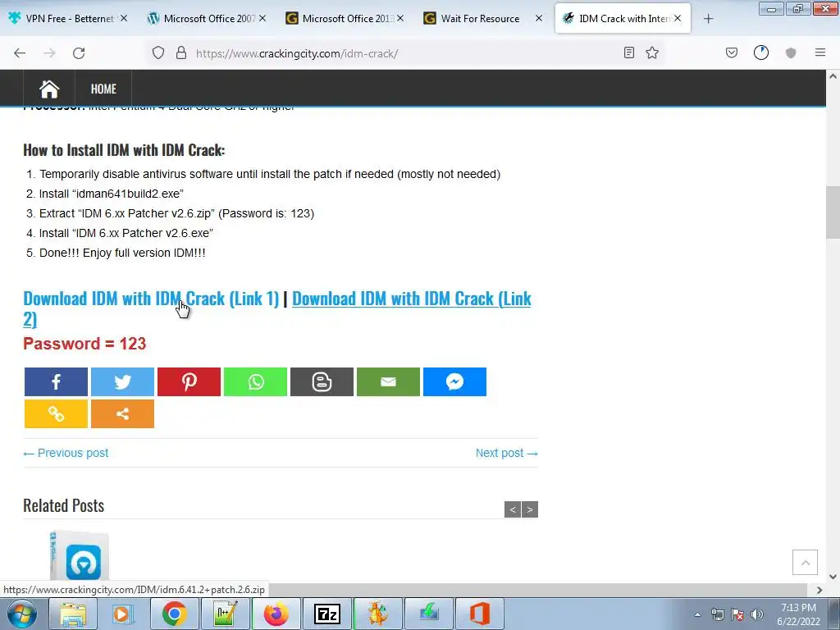Switch to Microsoft Office 2007 tab
Viewport: 840px width, 630px height.
[x=207, y=18]
